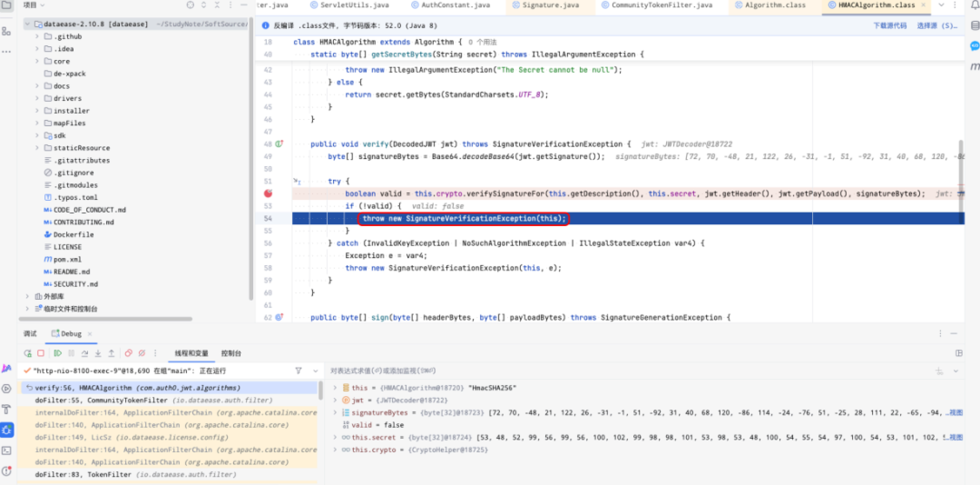The height and width of the screenshot is (485, 980).
Task: Collapse the dataease-2.10.8 project root
Action: click(27, 24)
